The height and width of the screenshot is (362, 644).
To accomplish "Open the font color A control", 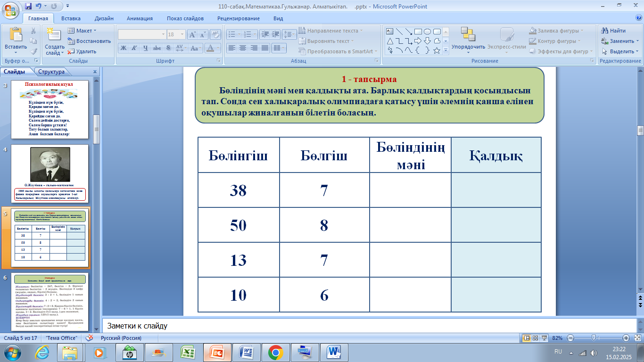I will (x=213, y=48).
